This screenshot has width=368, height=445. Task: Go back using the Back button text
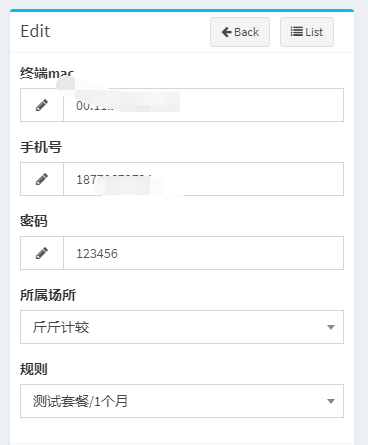pyautogui.click(x=246, y=32)
